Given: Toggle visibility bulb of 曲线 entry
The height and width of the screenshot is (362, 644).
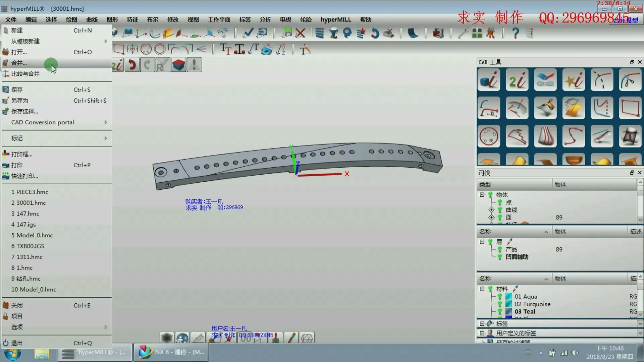Looking at the screenshot, I should (x=500, y=210).
